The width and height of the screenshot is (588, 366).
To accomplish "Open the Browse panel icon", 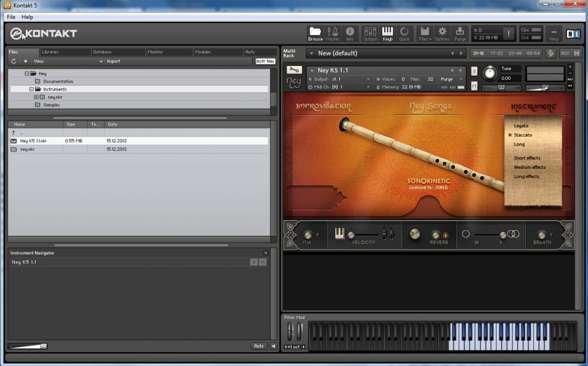I will tap(315, 34).
